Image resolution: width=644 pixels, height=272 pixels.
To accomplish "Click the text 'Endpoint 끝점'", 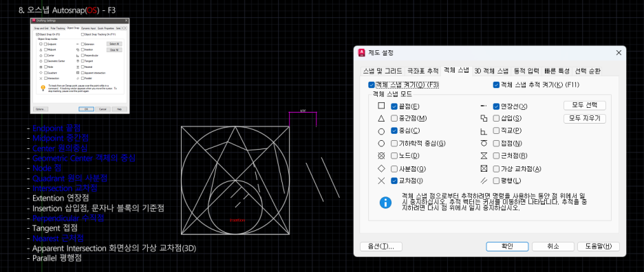I will (56, 128).
